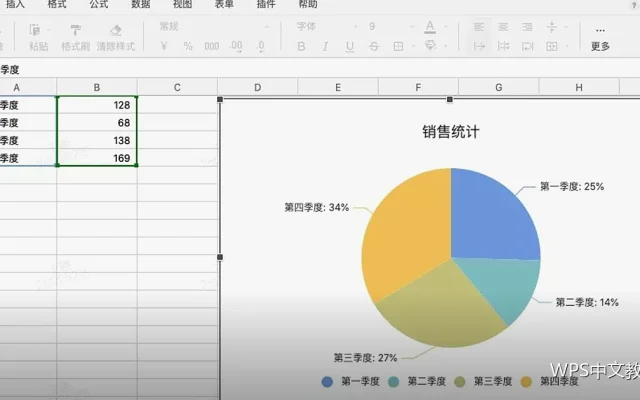Toggle underline U formatting
The width and height of the screenshot is (640, 400).
(349, 47)
